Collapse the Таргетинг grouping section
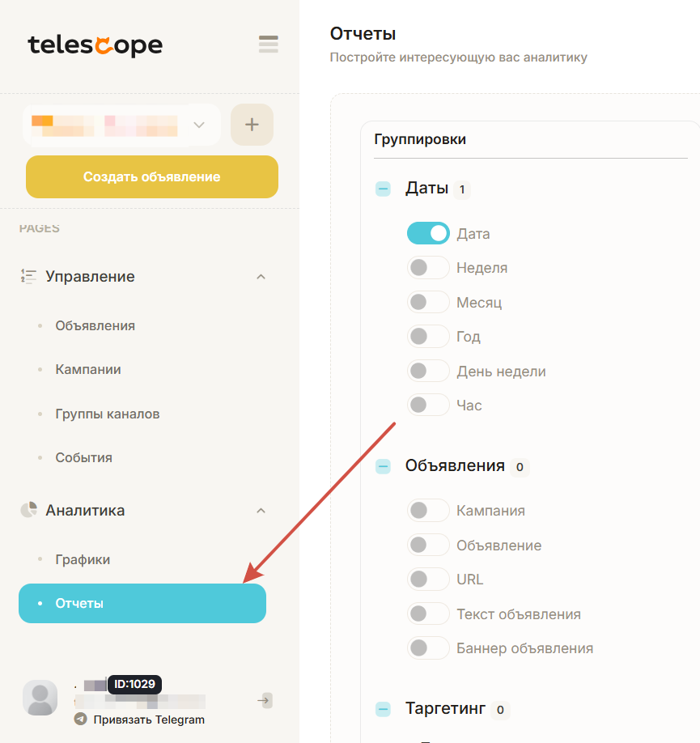This screenshot has width=700, height=743. click(383, 710)
